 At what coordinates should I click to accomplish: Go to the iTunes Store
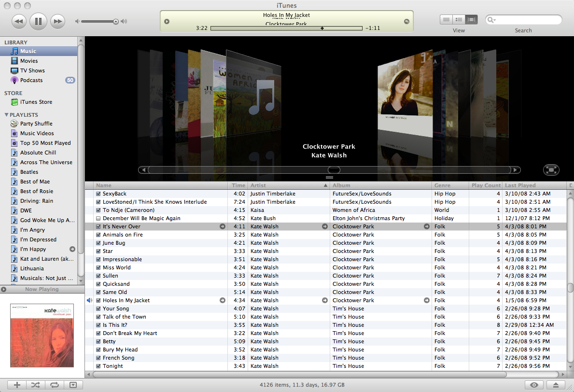click(39, 102)
